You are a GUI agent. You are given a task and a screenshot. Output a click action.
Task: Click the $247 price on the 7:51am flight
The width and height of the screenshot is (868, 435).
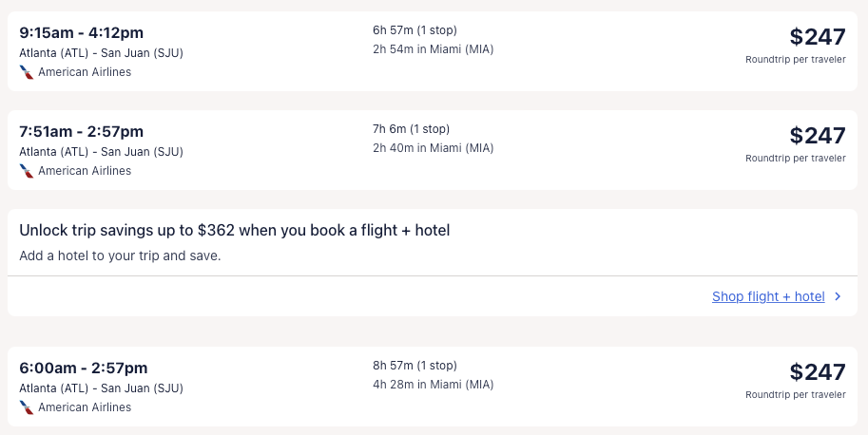[817, 136]
